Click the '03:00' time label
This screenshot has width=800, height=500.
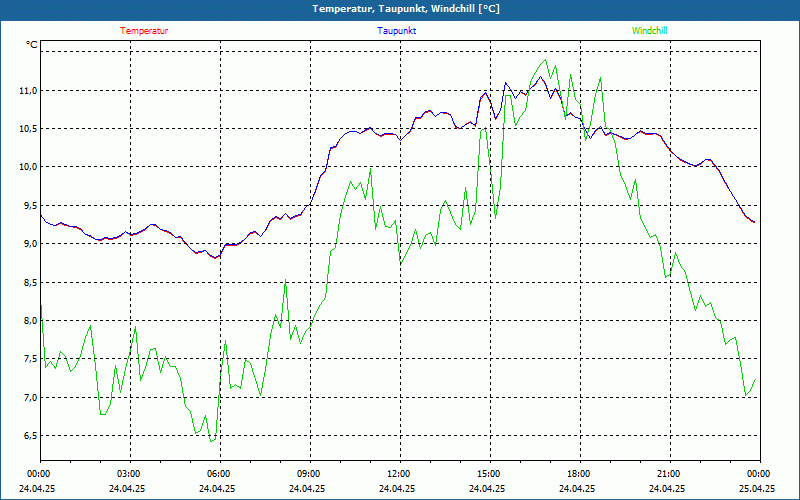click(x=128, y=474)
